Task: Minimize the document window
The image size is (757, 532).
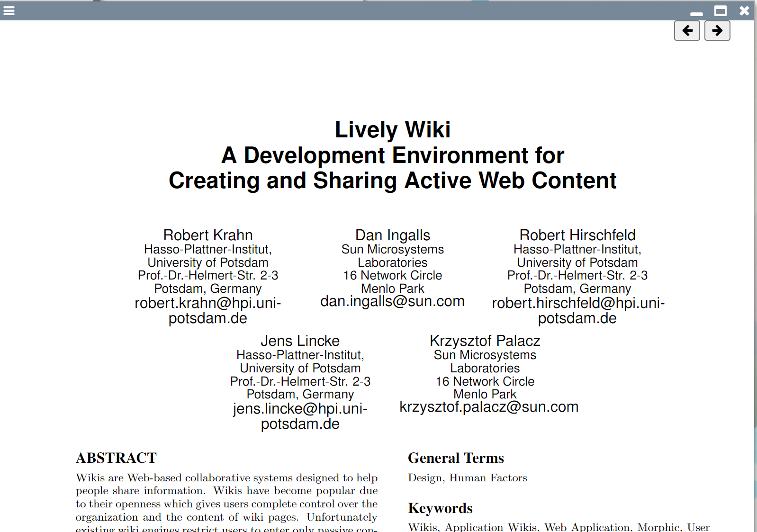Action: tap(696, 12)
